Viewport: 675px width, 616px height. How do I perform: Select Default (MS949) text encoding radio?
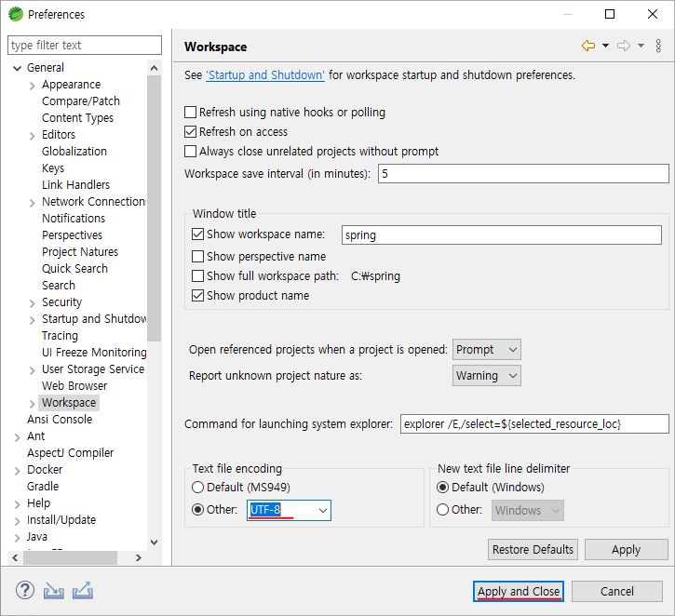point(197,487)
